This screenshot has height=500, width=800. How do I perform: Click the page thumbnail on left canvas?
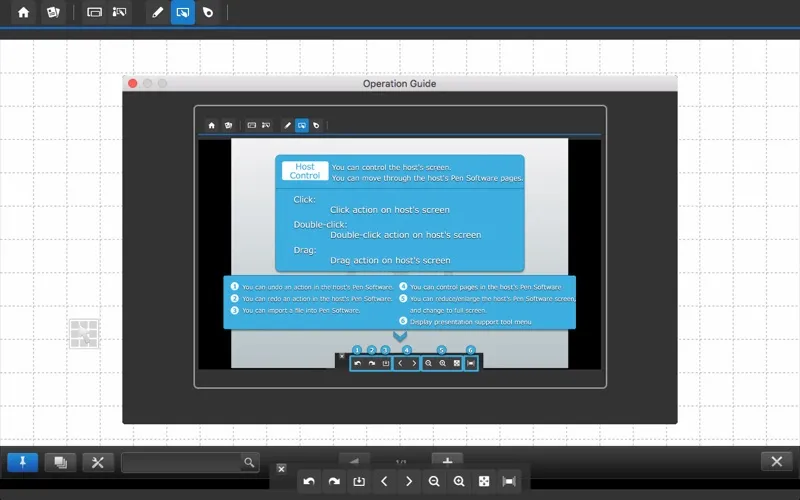84,333
